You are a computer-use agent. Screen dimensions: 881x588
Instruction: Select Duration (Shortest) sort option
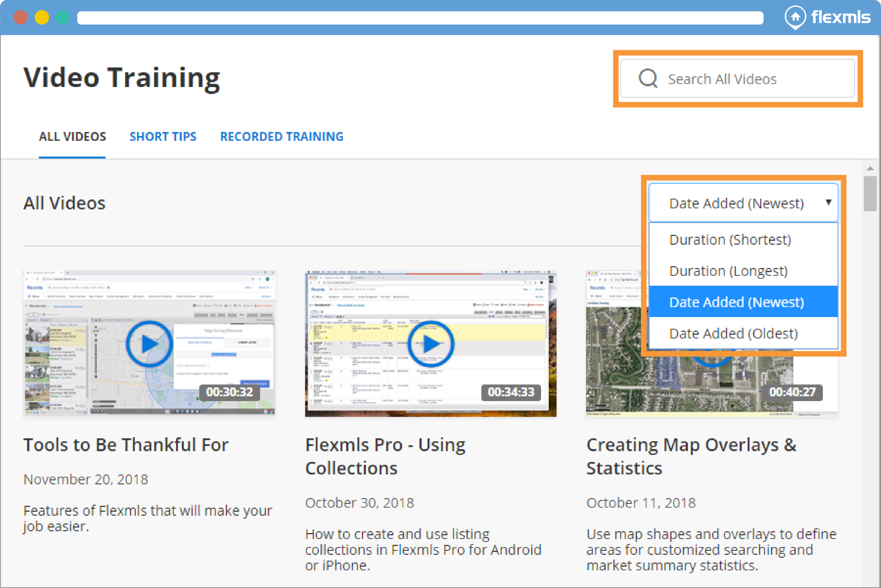pos(730,239)
